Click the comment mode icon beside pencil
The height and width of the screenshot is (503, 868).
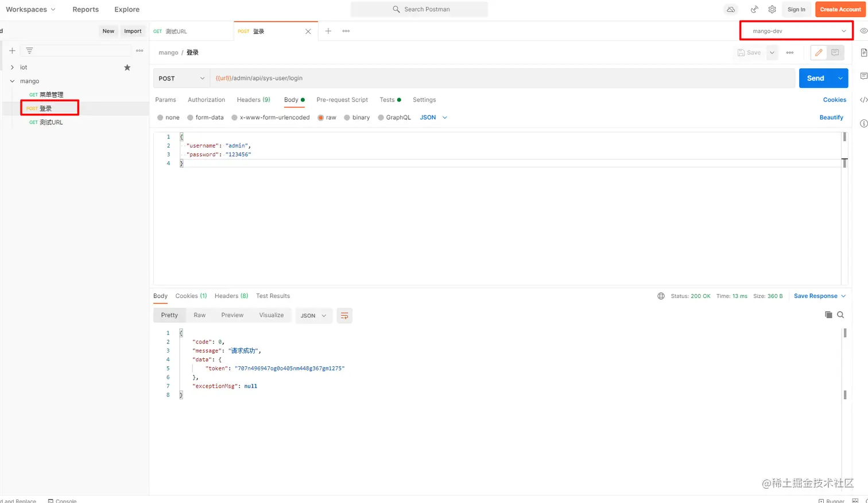(x=835, y=53)
